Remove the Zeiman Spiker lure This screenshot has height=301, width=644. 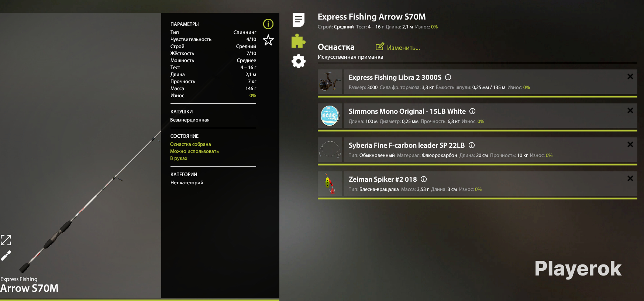(630, 178)
